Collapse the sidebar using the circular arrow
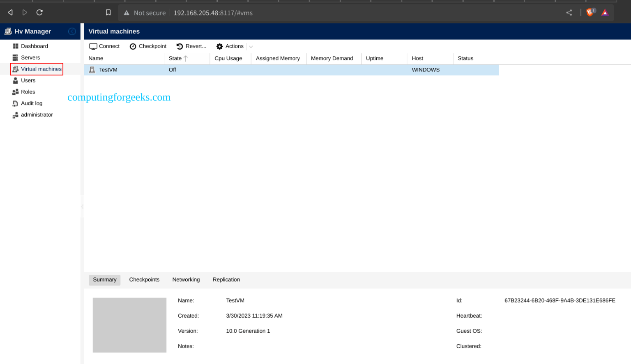The image size is (631, 364). pyautogui.click(x=72, y=31)
